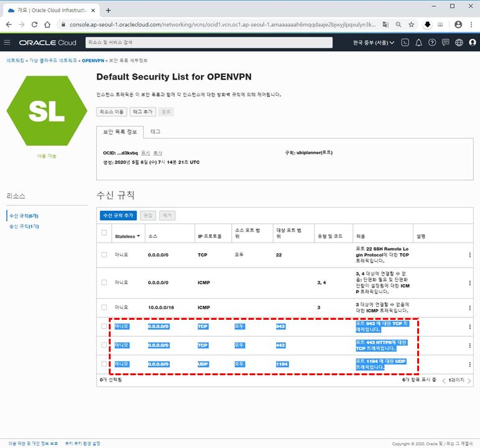Screen dimensions: 480x448
Task: Check the port 22 TCP rule checkbox
Action: (x=104, y=254)
